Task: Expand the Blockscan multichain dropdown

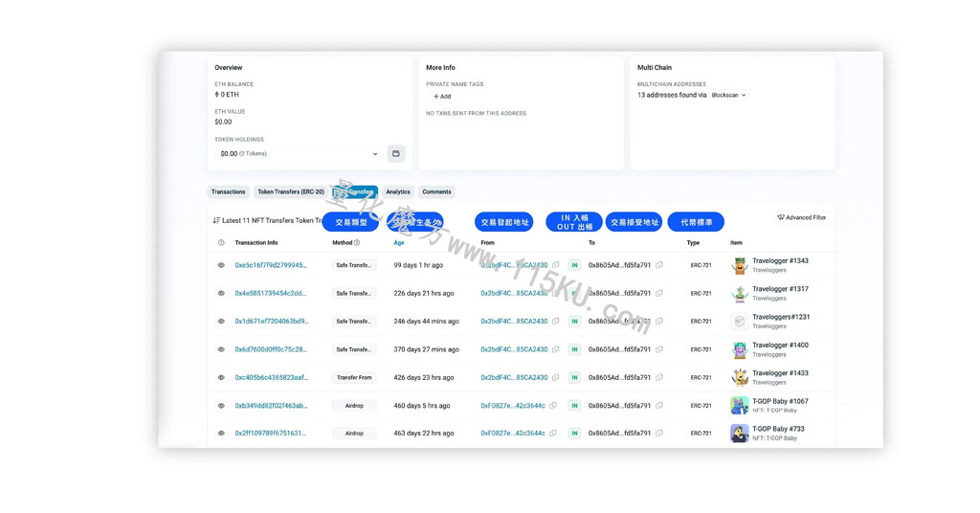Action: (x=728, y=95)
